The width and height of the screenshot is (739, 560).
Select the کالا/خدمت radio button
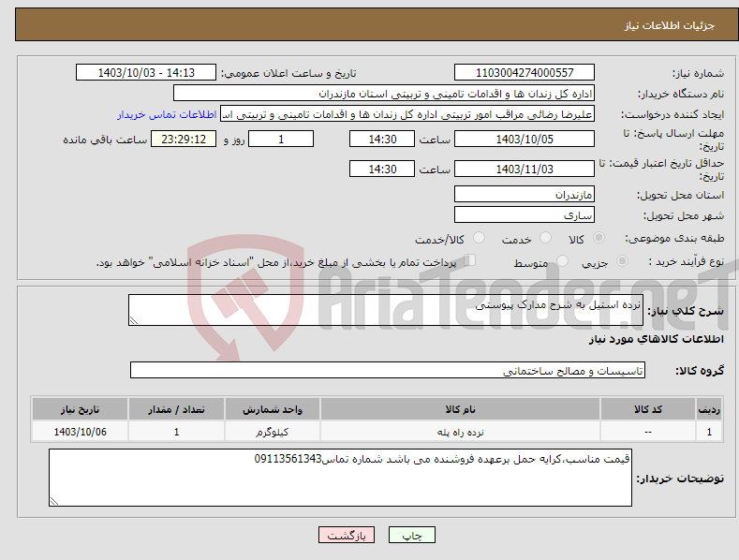(479, 238)
